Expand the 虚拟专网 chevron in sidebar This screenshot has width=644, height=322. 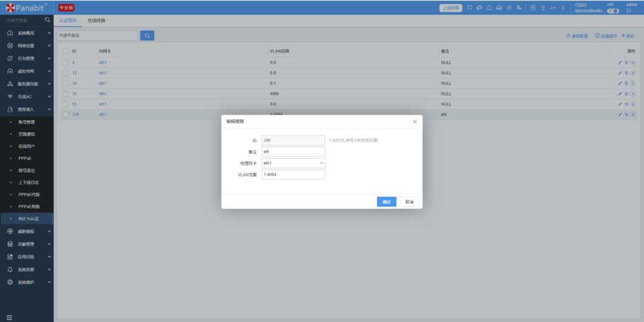[49, 71]
